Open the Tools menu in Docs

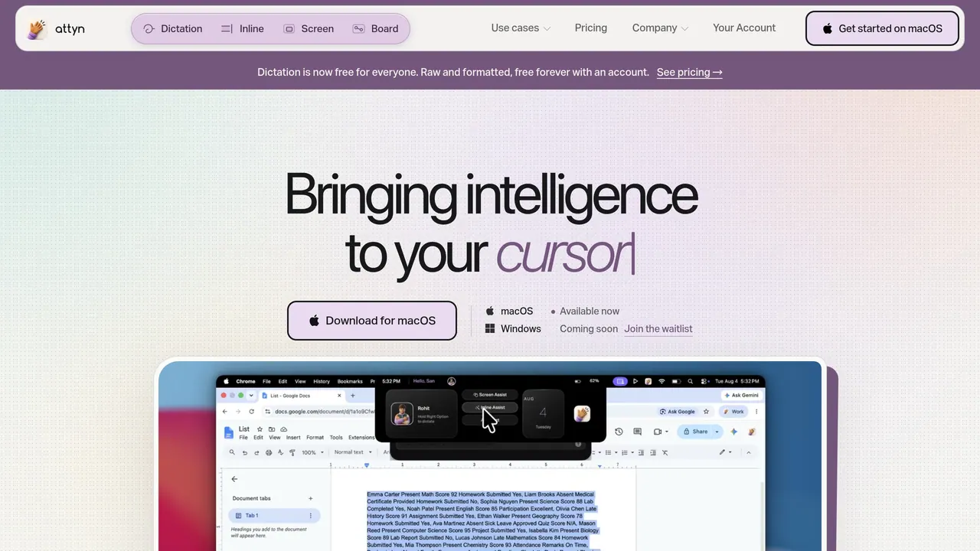coord(336,438)
